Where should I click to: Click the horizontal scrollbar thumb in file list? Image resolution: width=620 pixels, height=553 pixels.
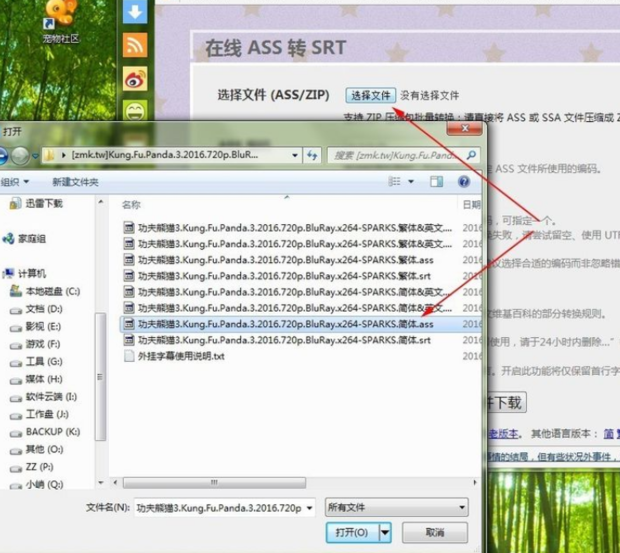point(214,483)
